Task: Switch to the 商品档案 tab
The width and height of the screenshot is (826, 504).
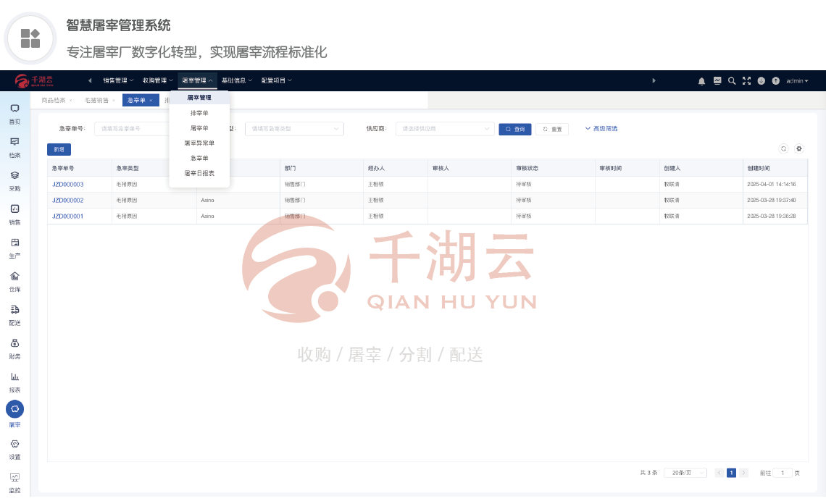Action: click(54, 101)
